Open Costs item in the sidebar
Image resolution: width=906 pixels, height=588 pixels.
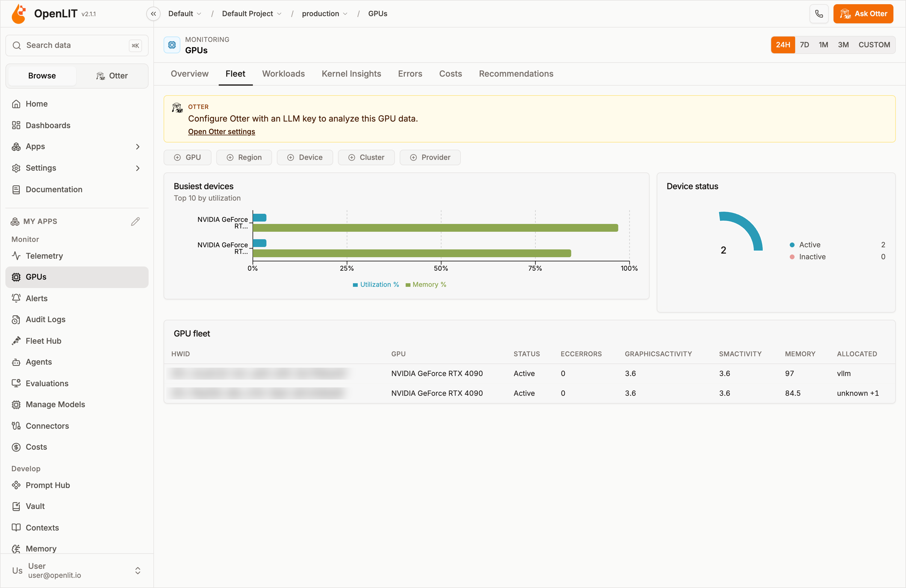[x=77, y=447]
